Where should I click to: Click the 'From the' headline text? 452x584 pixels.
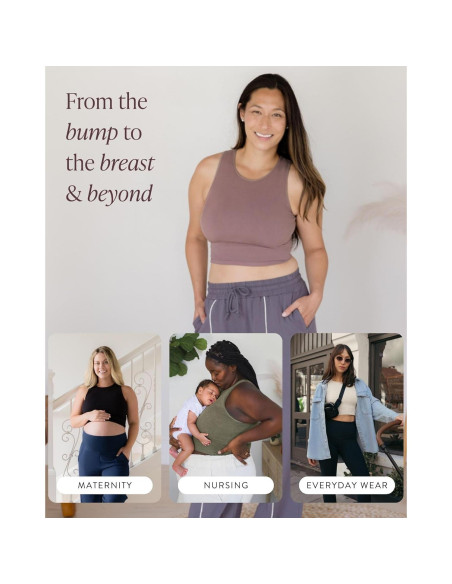pos(106,101)
